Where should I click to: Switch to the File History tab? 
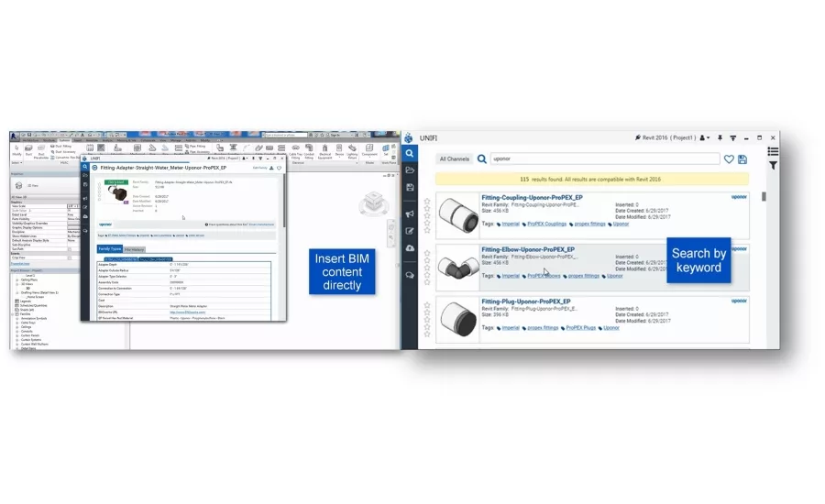pos(134,249)
